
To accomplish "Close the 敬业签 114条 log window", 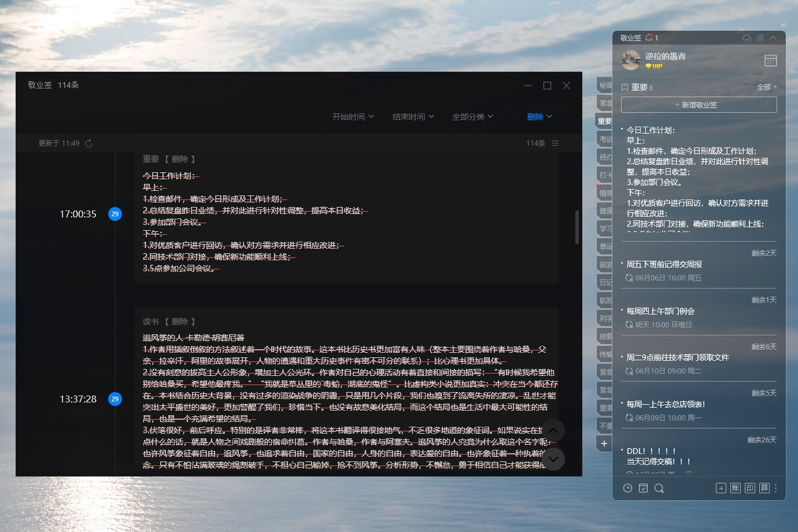I will pos(567,86).
